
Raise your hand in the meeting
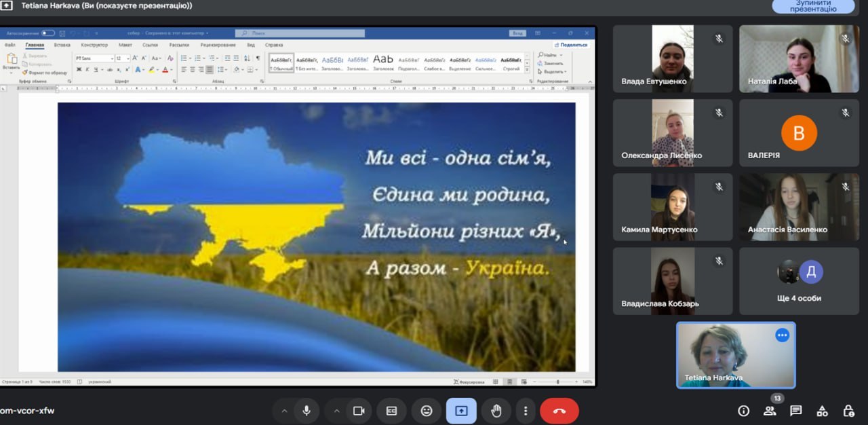(496, 411)
